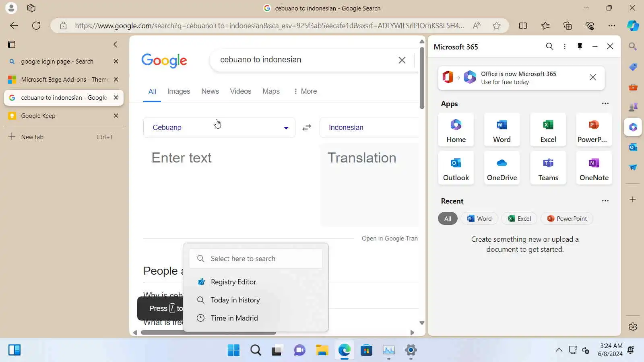The image size is (644, 362).
Task: Open the Word app tile in Microsoft 365
Action: coord(502,130)
